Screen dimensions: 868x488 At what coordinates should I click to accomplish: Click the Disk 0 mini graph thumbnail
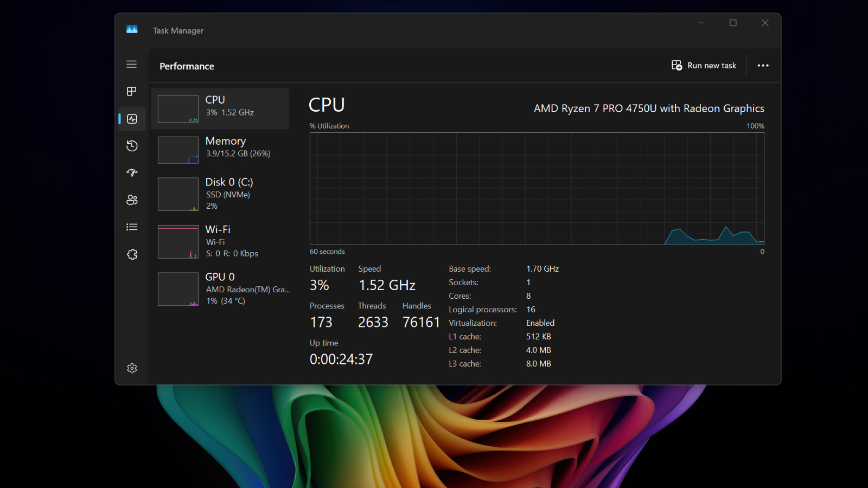178,194
